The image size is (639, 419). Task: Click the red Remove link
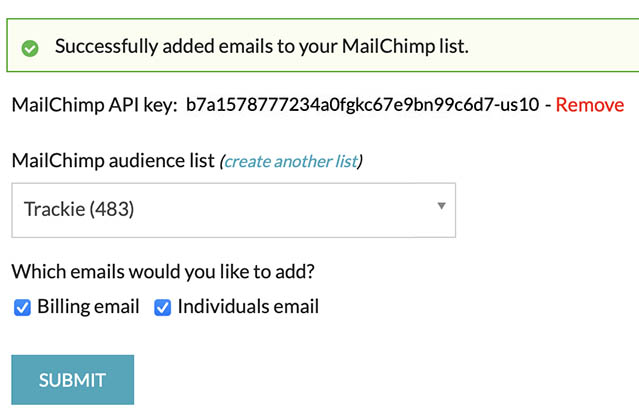[590, 105]
